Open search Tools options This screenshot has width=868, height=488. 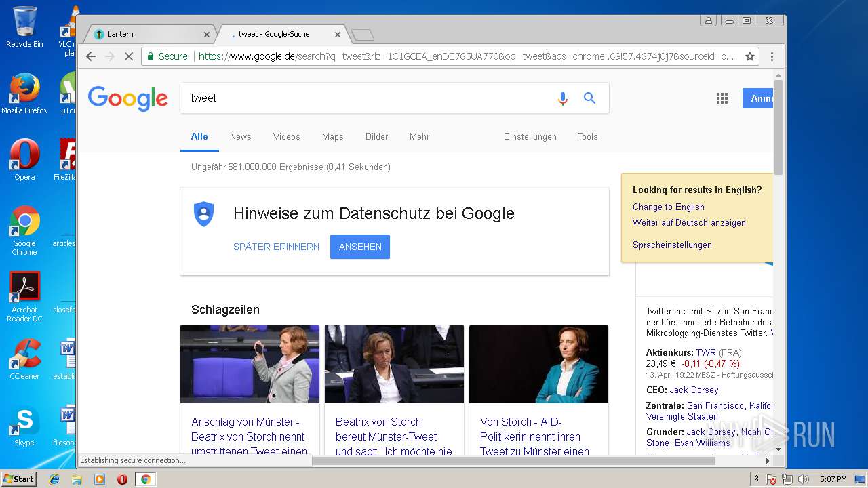pyautogui.click(x=588, y=136)
